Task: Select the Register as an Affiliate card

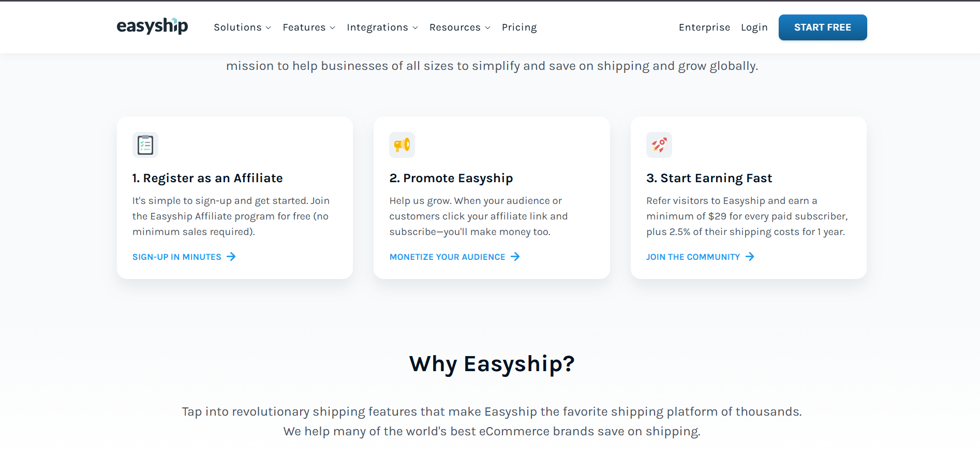Action: coord(235,198)
